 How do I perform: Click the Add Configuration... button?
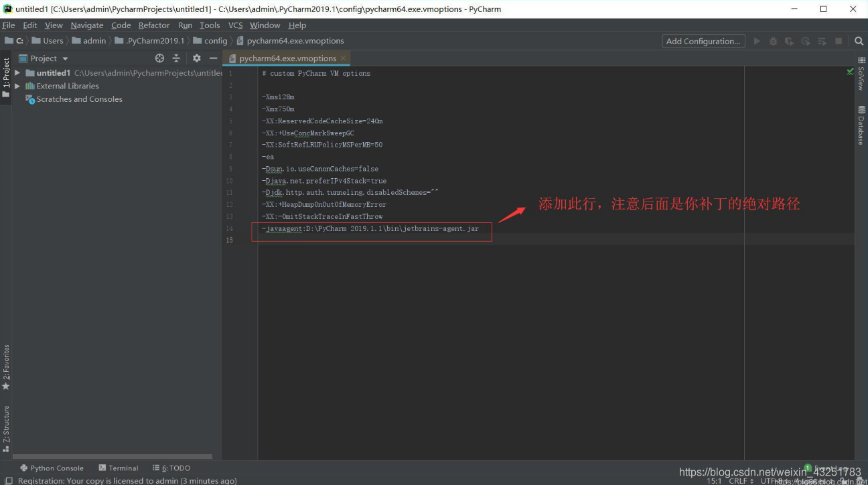703,41
